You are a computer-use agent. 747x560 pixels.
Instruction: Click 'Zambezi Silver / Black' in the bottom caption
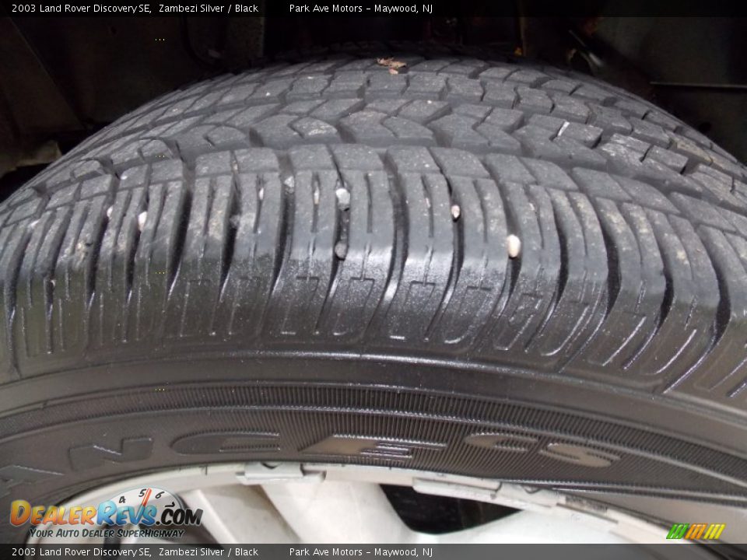click(x=209, y=552)
